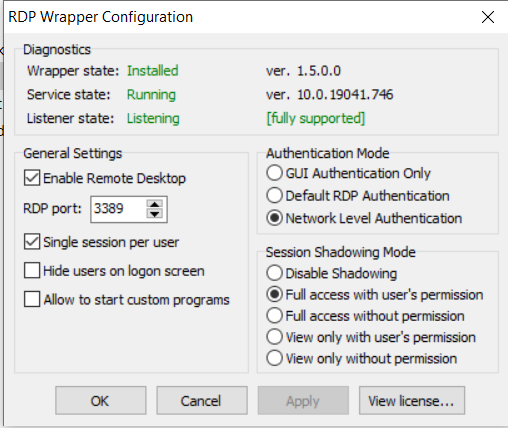This screenshot has height=428, width=508.
Task: Click the RDP Wrapper Configuration title
Action: pyautogui.click(x=101, y=17)
